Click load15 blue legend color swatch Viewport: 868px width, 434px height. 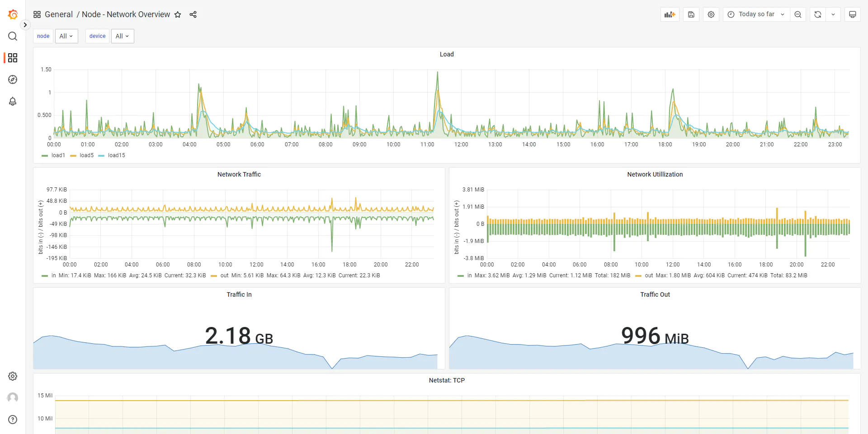click(x=101, y=156)
